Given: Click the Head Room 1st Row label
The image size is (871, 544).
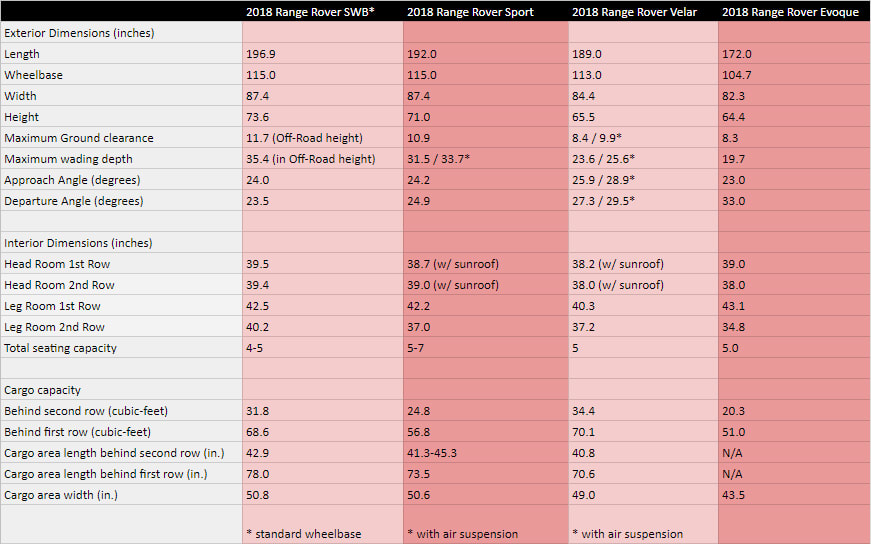Looking at the screenshot, I should (x=57, y=264).
